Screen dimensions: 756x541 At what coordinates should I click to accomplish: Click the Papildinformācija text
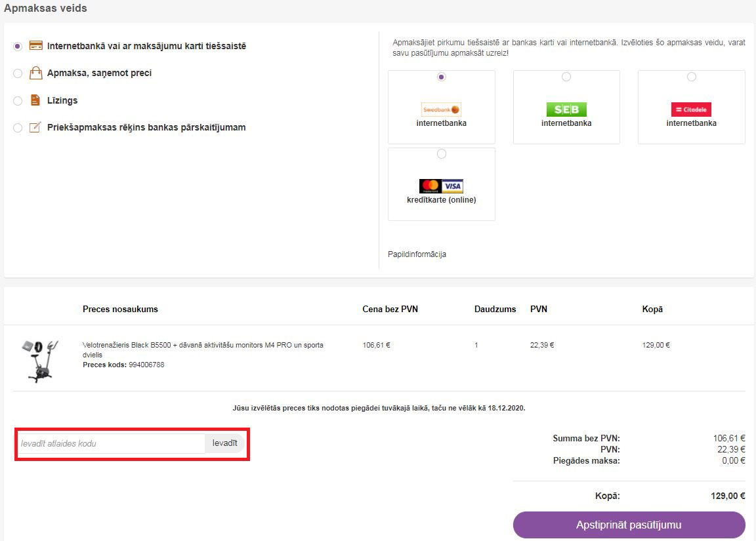click(x=417, y=254)
